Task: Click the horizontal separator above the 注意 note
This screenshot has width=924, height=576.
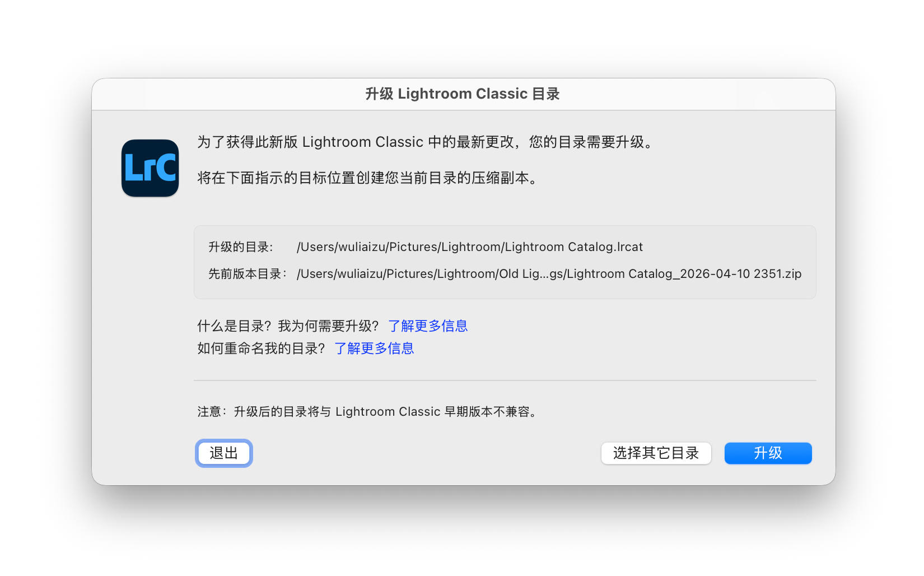Action: click(504, 380)
